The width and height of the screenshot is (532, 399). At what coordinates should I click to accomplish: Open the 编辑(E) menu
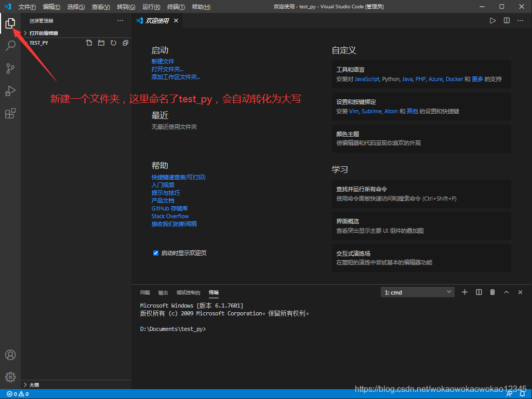point(51,7)
